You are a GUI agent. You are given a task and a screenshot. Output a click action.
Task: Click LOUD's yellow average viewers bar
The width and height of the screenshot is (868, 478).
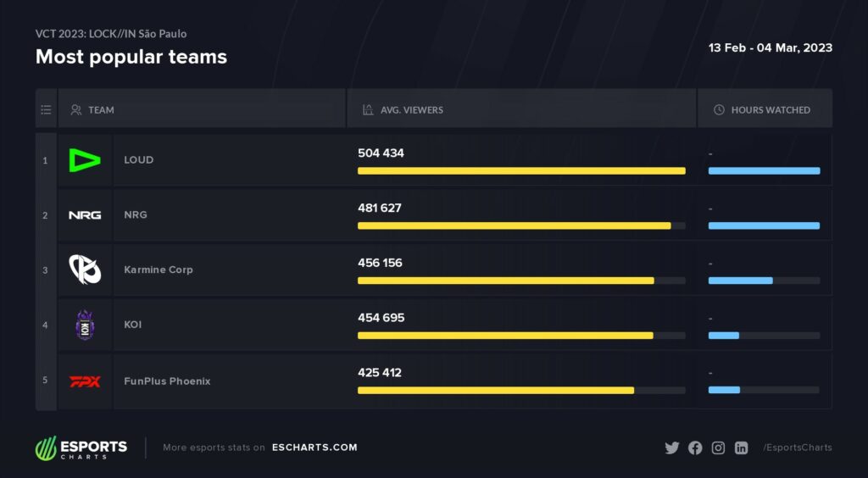[520, 171]
